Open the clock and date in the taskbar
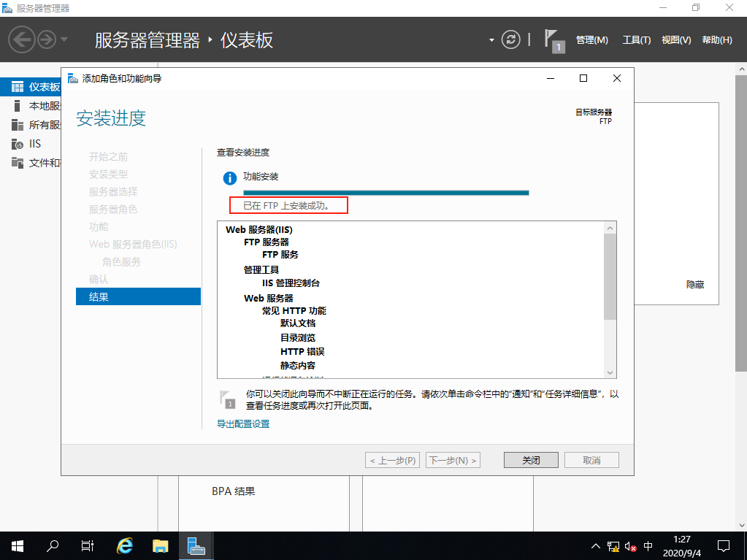This screenshot has width=747, height=560. pyautogui.click(x=682, y=545)
